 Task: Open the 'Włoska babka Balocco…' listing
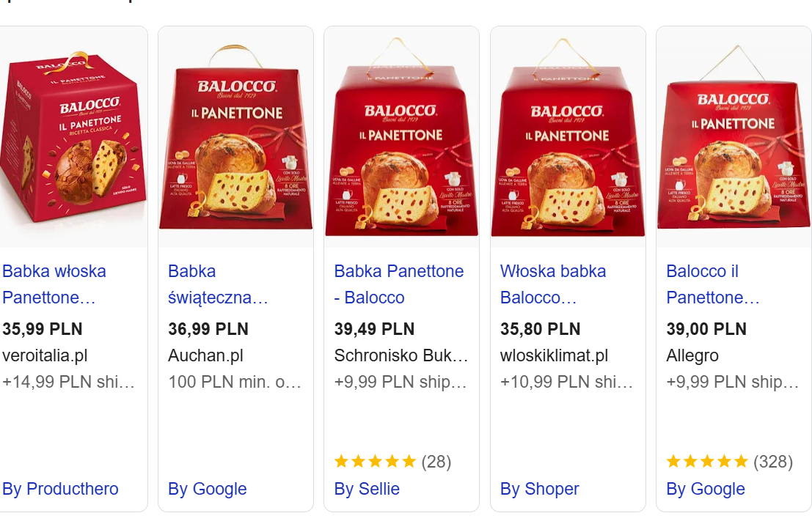tap(552, 284)
